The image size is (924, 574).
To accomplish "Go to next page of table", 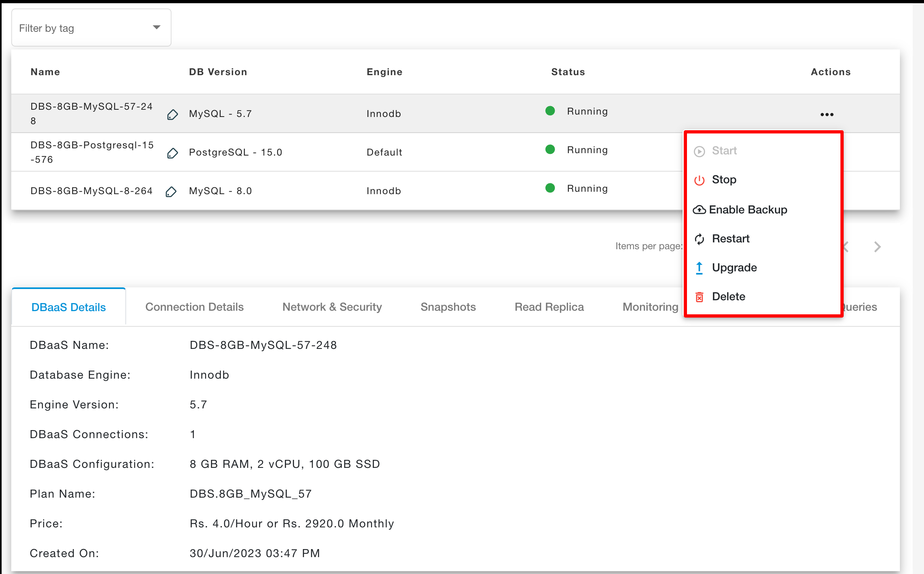I will point(877,247).
